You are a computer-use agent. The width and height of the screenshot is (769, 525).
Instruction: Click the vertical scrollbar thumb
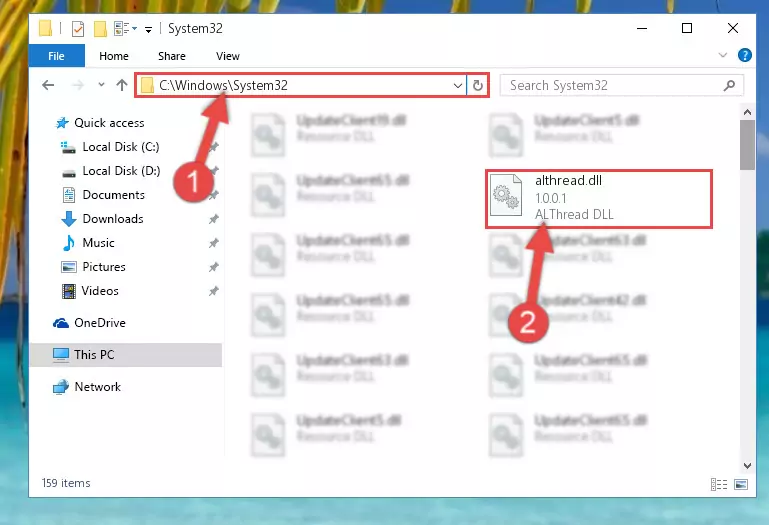point(747,145)
